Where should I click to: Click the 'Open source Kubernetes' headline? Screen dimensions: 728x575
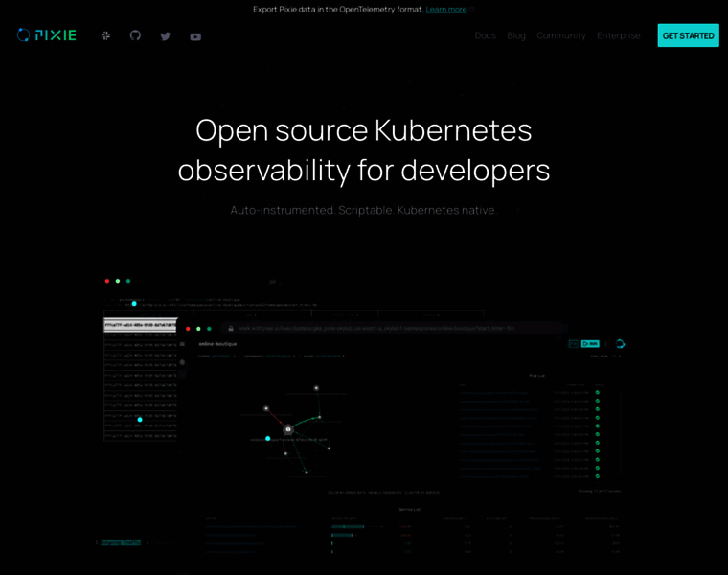coord(364,150)
